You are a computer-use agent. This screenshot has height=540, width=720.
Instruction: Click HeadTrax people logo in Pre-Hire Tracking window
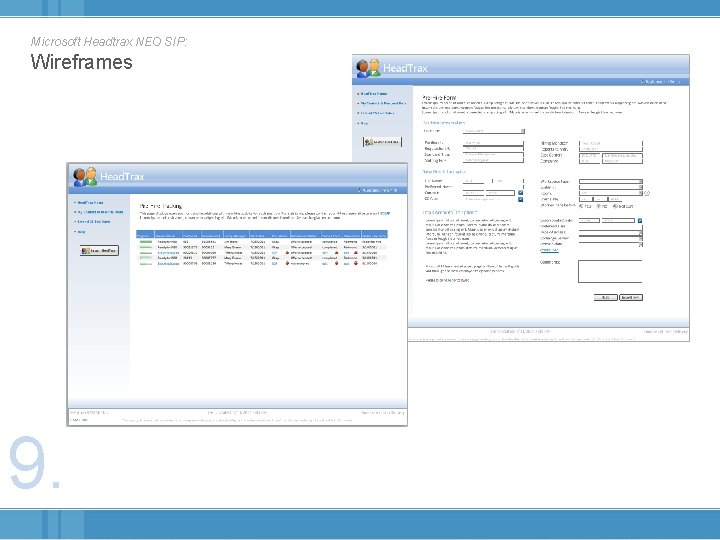coord(85,176)
